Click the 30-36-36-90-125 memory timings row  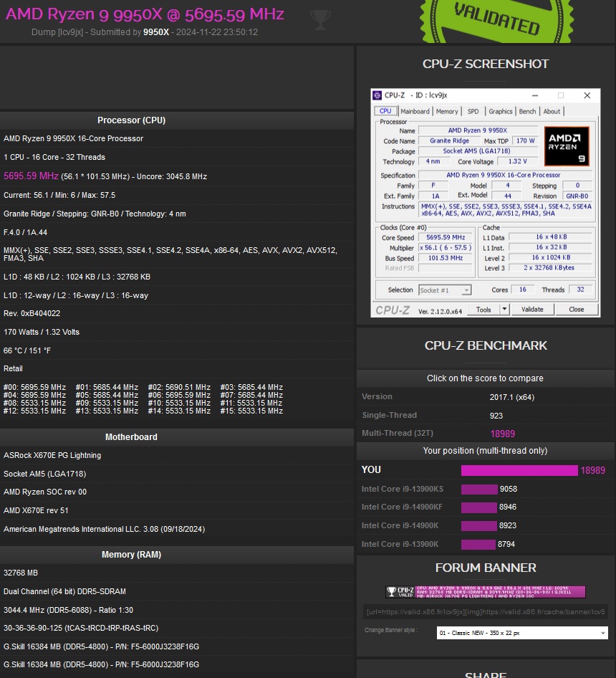click(x=177, y=628)
